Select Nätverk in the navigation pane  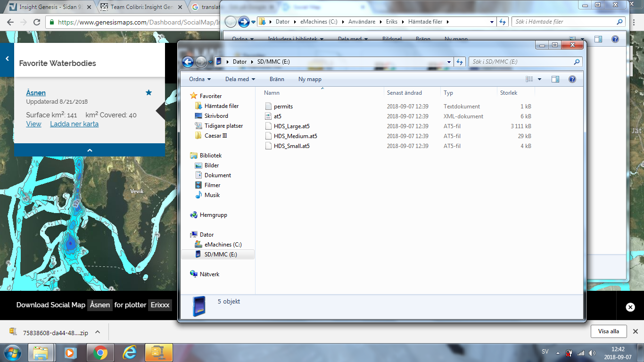[x=210, y=274]
